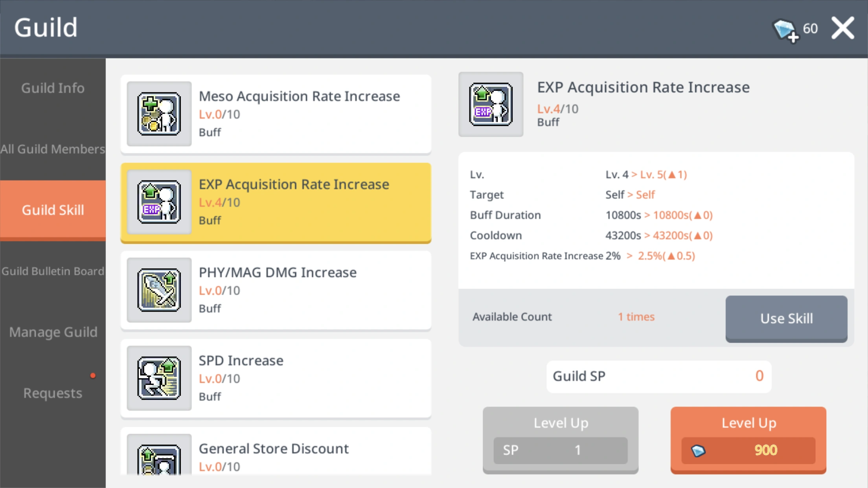Image resolution: width=868 pixels, height=488 pixels.
Task: Level up skill for 900 diamonds
Action: [x=748, y=439]
